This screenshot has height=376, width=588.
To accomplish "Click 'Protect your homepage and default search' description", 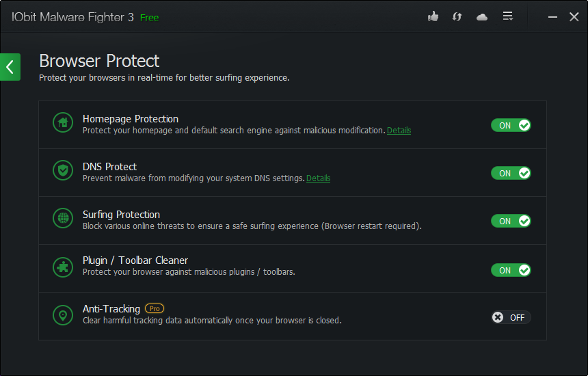I will click(x=234, y=131).
